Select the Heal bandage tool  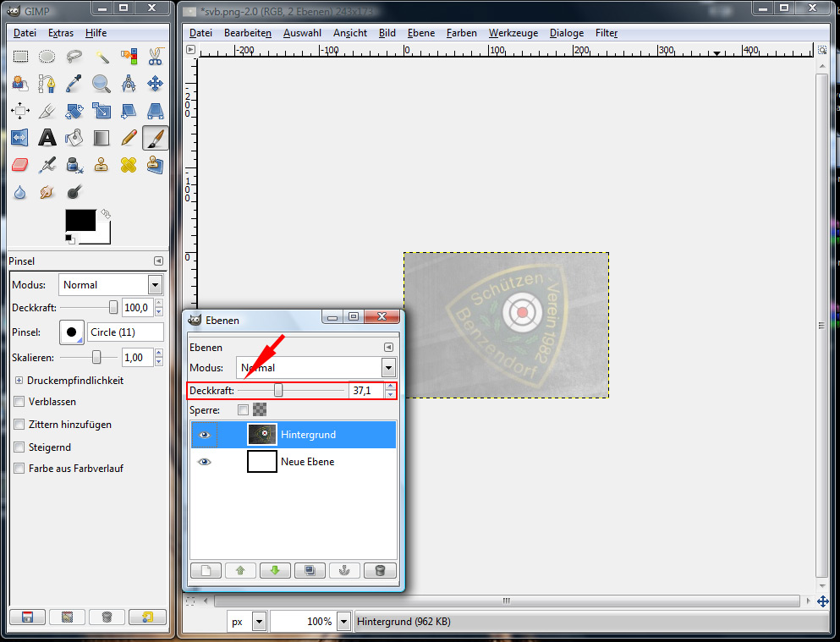tap(129, 165)
